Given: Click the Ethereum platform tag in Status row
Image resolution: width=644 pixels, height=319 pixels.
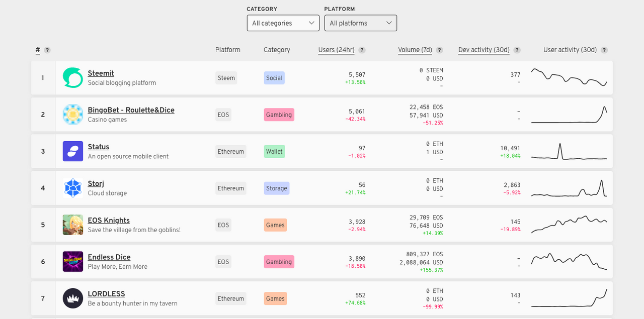Looking at the screenshot, I should click(x=231, y=151).
